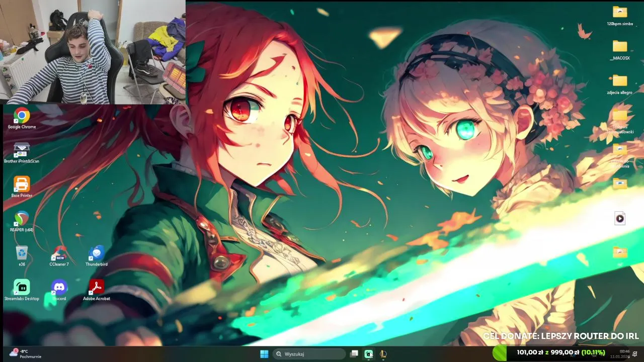Open the zdjecia allegro folder

click(620, 84)
